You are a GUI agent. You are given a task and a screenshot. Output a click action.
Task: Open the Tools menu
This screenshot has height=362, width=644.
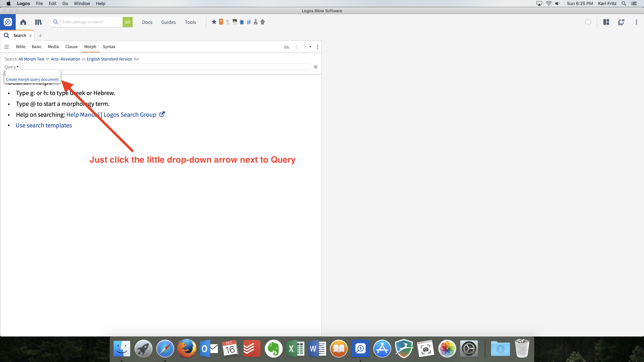[x=191, y=22]
